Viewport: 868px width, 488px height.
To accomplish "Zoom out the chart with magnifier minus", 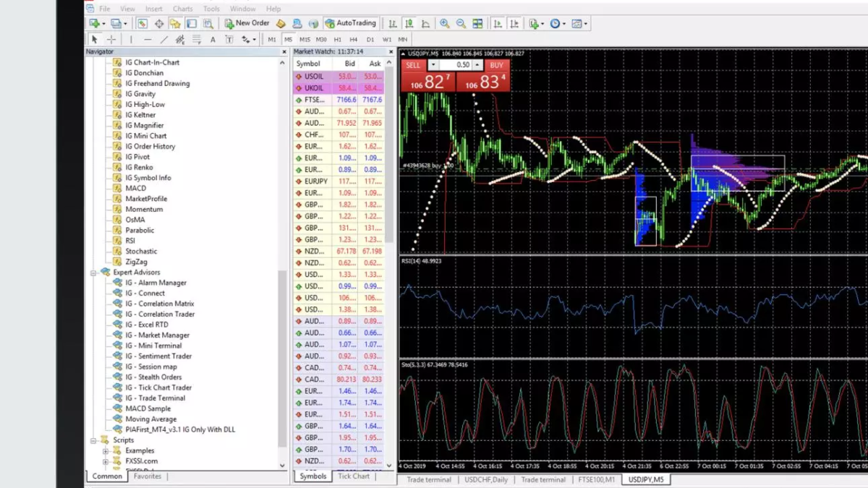I will (x=461, y=23).
